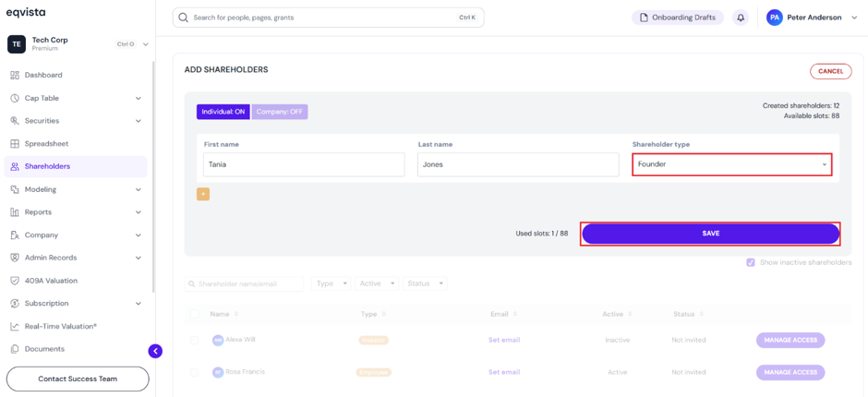Open the Peter Anderson account dropdown

(x=853, y=18)
